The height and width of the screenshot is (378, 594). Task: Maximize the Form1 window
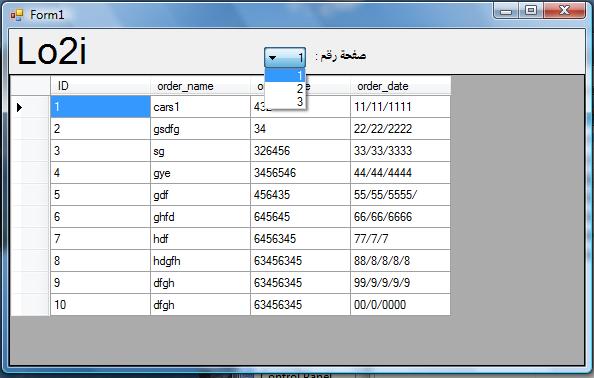(531, 10)
